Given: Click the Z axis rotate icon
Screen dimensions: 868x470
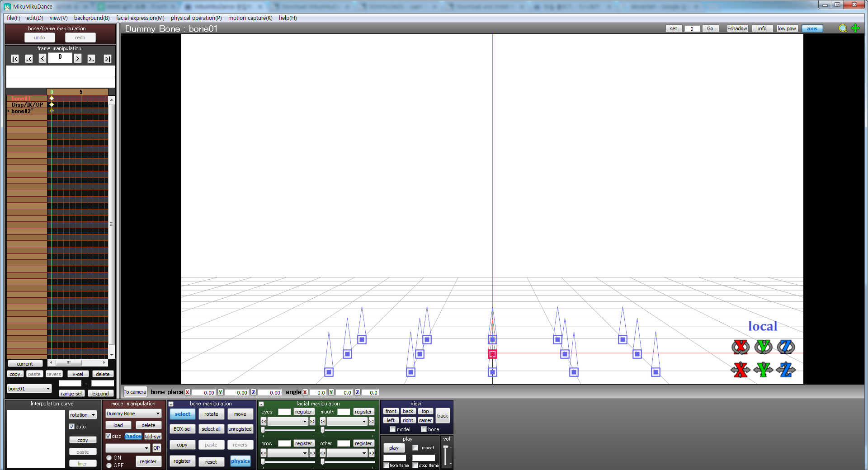Looking at the screenshot, I should [x=786, y=347].
